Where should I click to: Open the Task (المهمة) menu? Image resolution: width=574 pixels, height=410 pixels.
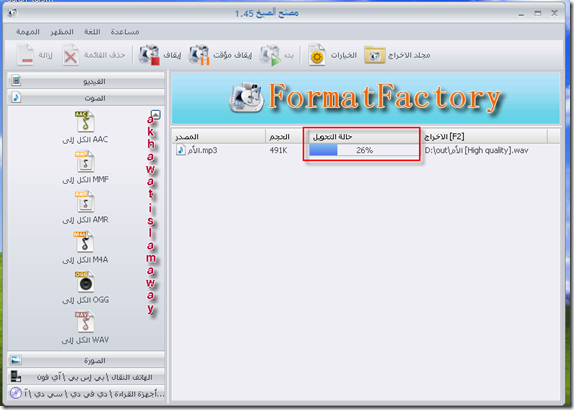[27, 32]
